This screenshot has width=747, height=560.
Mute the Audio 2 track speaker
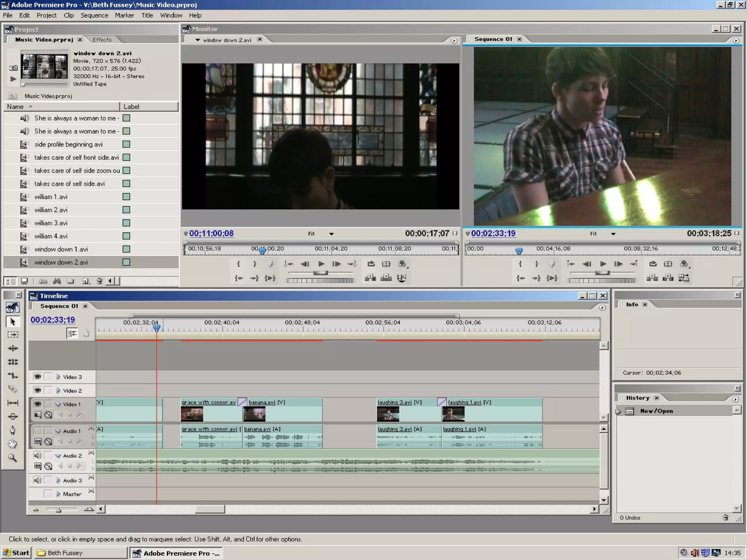38,455
